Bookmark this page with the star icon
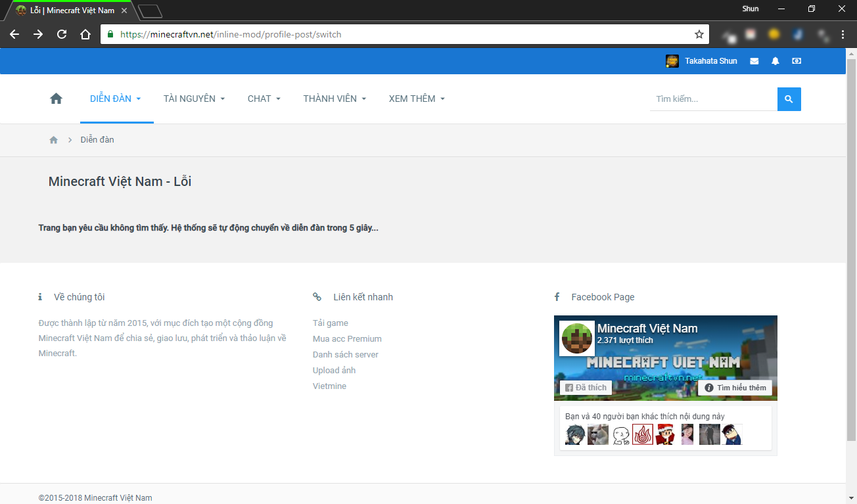 (x=699, y=34)
